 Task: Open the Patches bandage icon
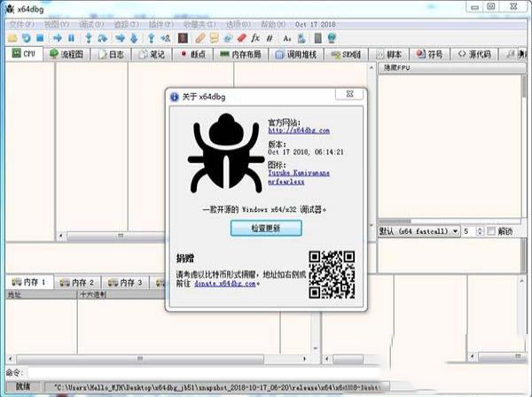(x=200, y=38)
